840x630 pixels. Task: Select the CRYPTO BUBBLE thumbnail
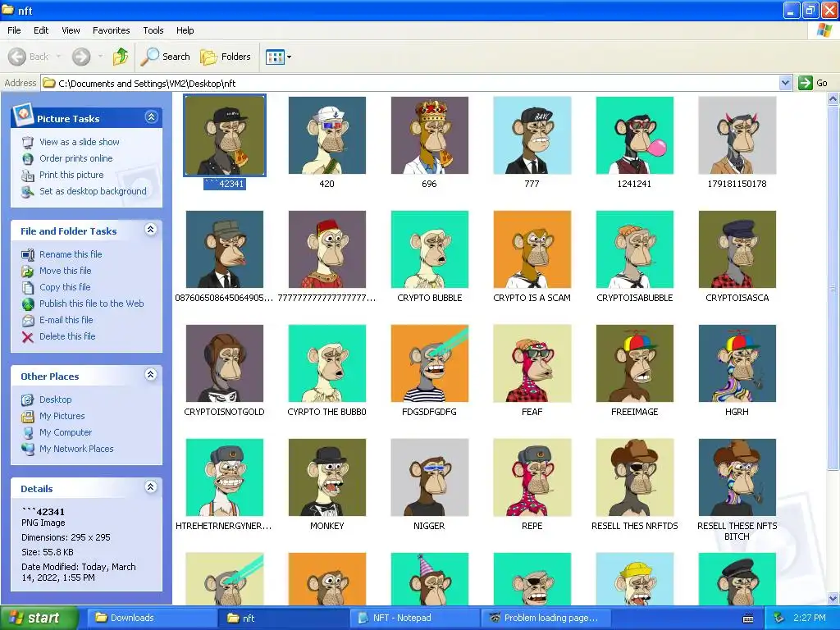click(x=430, y=249)
